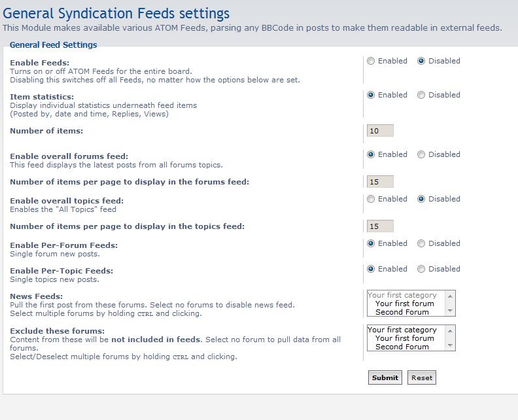Disable Item statistics option
The width and height of the screenshot is (518, 420).
tap(421, 95)
